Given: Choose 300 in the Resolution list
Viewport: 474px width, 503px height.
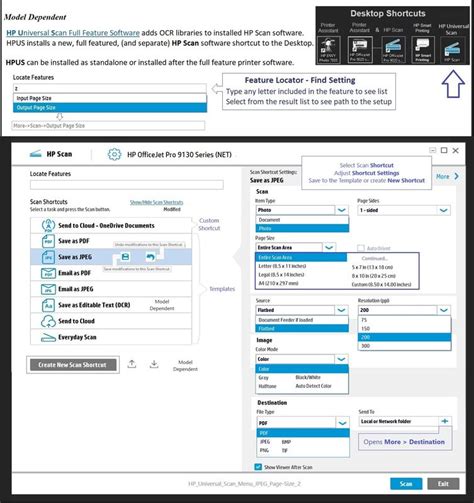Looking at the screenshot, I should coord(405,346).
